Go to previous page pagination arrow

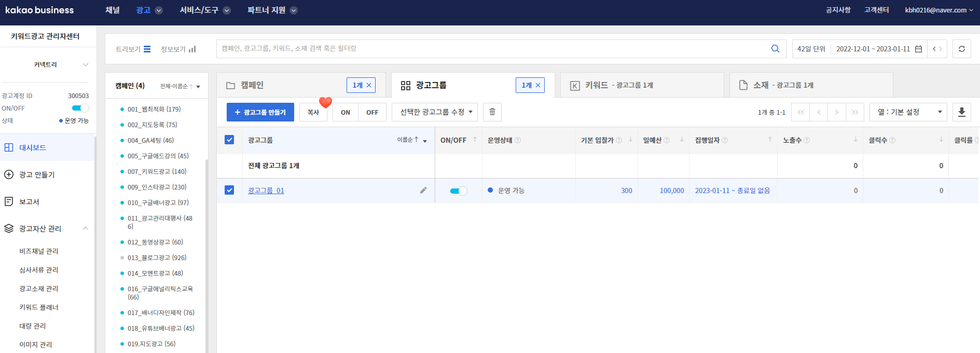[x=819, y=112]
